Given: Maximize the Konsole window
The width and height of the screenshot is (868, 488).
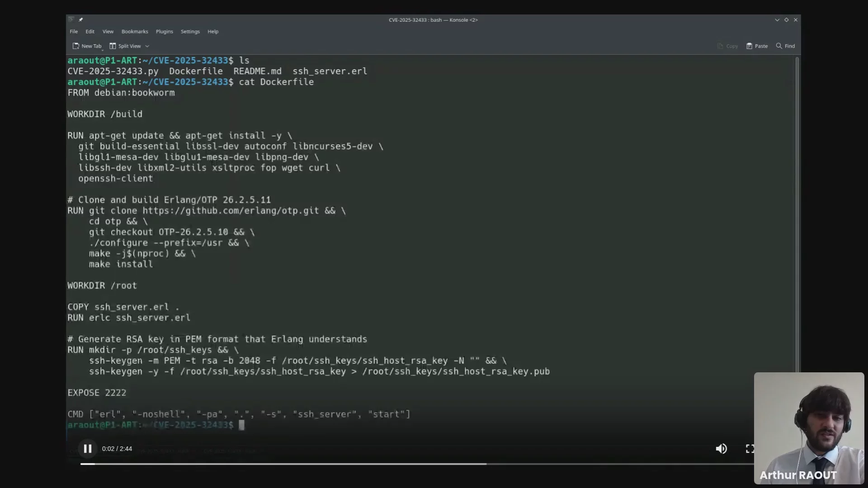Looking at the screenshot, I should [787, 20].
